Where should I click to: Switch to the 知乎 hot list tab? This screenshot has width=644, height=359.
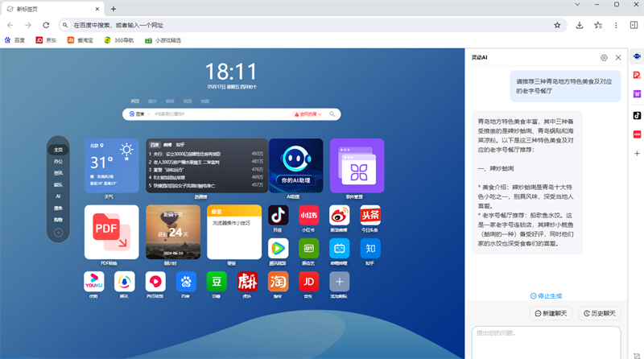tap(180, 145)
